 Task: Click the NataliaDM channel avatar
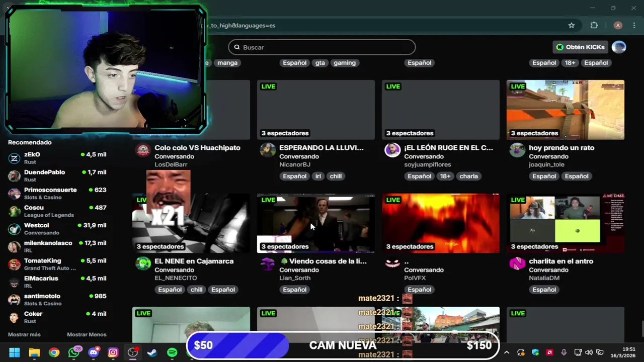(517, 263)
